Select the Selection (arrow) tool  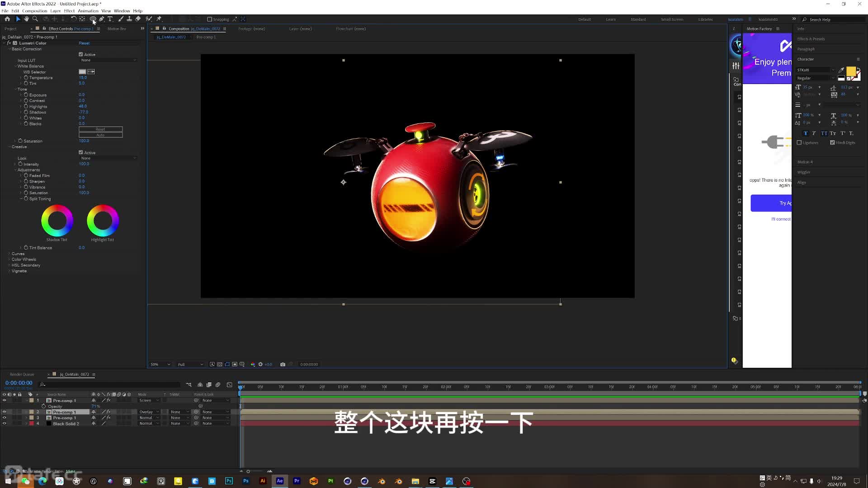pos(18,19)
